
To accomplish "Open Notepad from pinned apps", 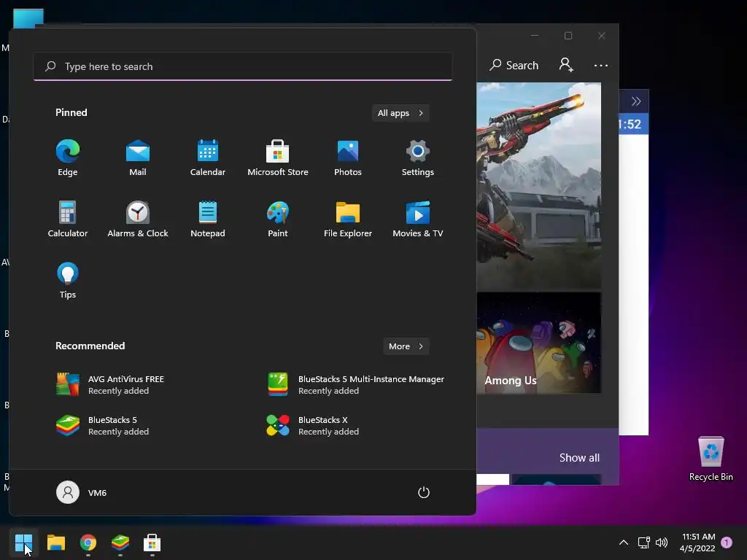I will tap(208, 219).
